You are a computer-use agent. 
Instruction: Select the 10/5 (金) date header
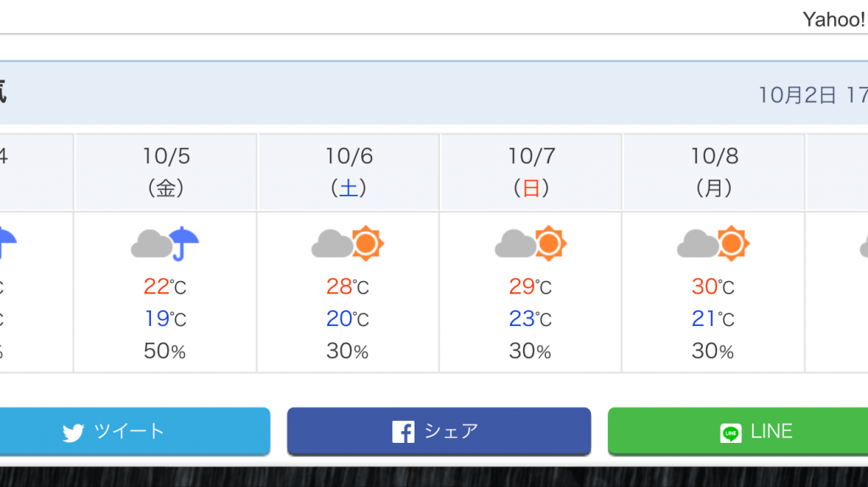pyautogui.click(x=165, y=172)
